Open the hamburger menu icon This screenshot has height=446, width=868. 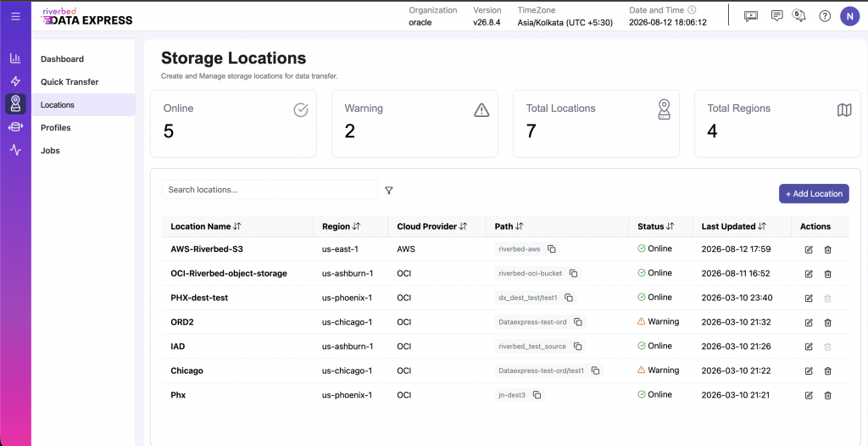coord(15,16)
